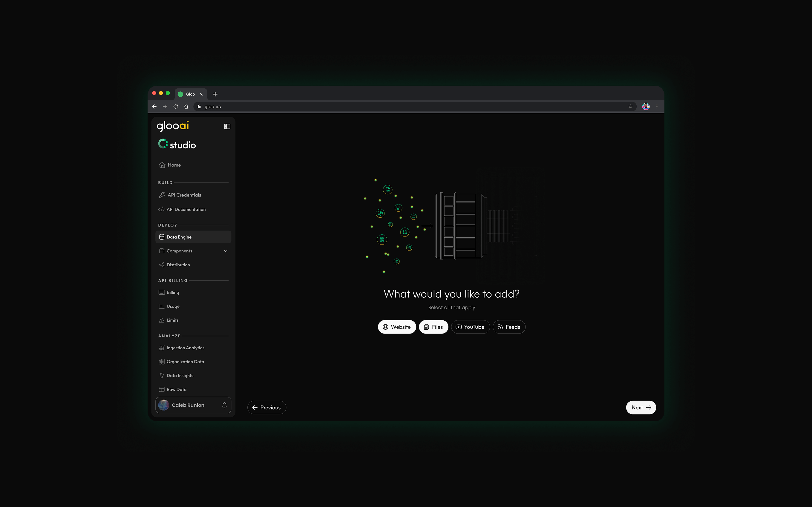Expand the Components submenu chevron
The width and height of the screenshot is (812, 507).
point(225,251)
